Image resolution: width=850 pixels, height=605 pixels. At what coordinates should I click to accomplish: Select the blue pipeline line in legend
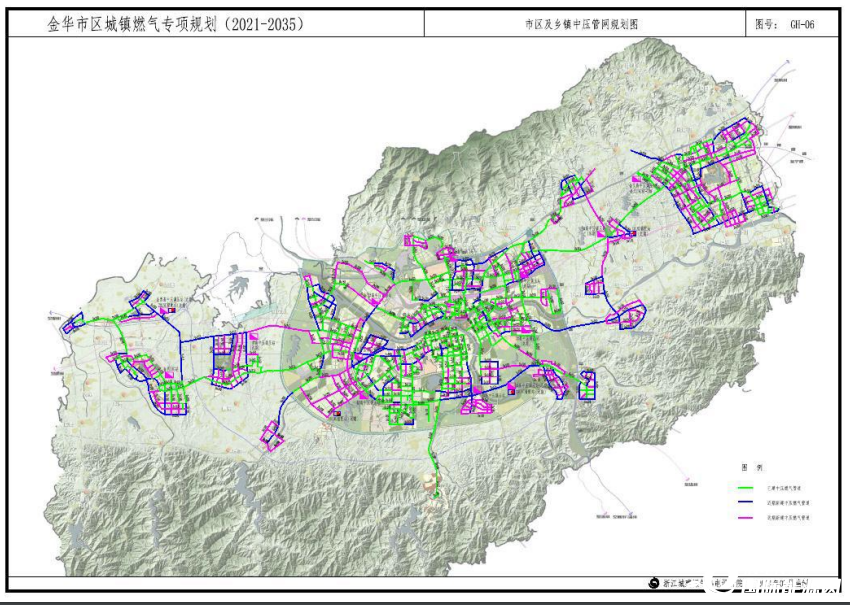745,500
